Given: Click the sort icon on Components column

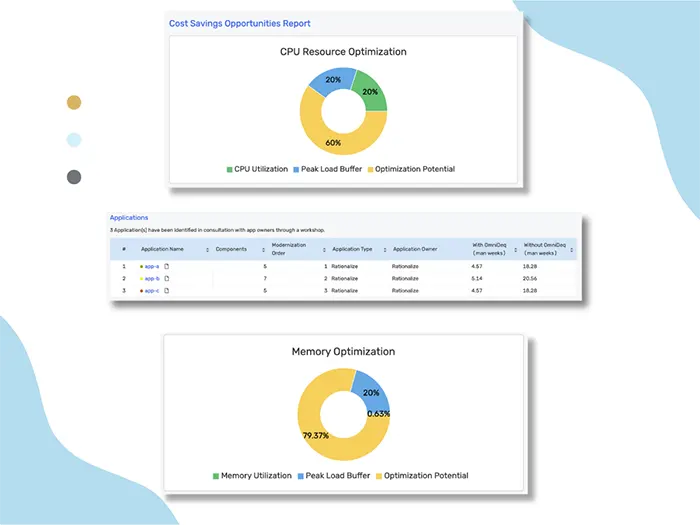Looking at the screenshot, I should [x=261, y=249].
